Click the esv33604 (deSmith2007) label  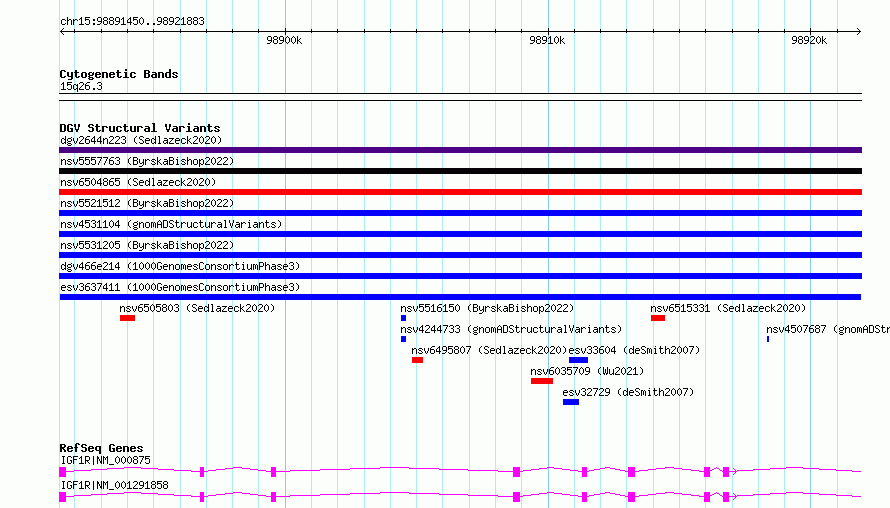click(634, 350)
